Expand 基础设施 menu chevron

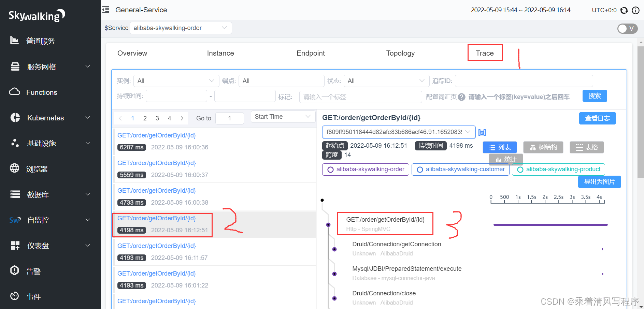(88, 143)
